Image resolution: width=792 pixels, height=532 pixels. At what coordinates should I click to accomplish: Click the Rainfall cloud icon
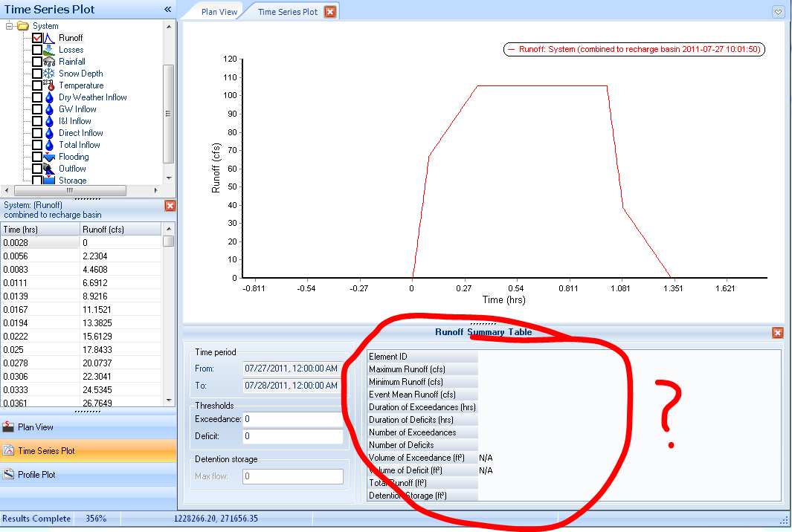[x=49, y=62]
